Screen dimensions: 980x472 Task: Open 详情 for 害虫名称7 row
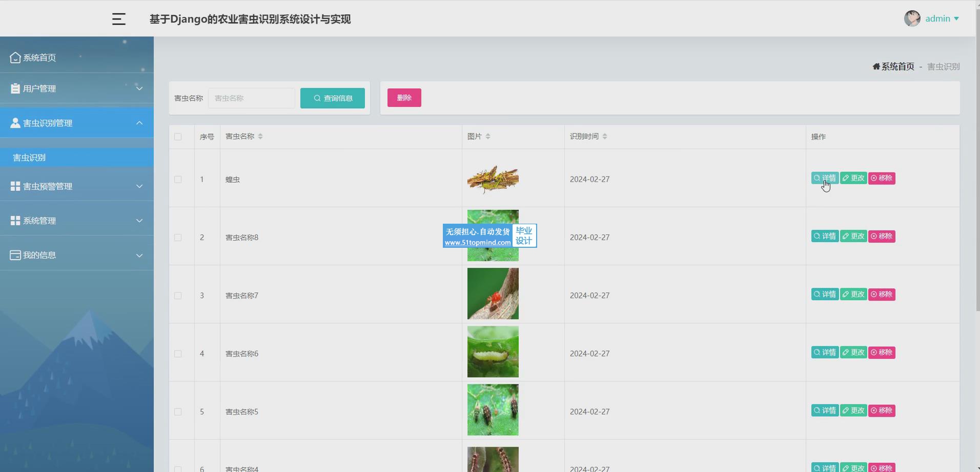(825, 294)
